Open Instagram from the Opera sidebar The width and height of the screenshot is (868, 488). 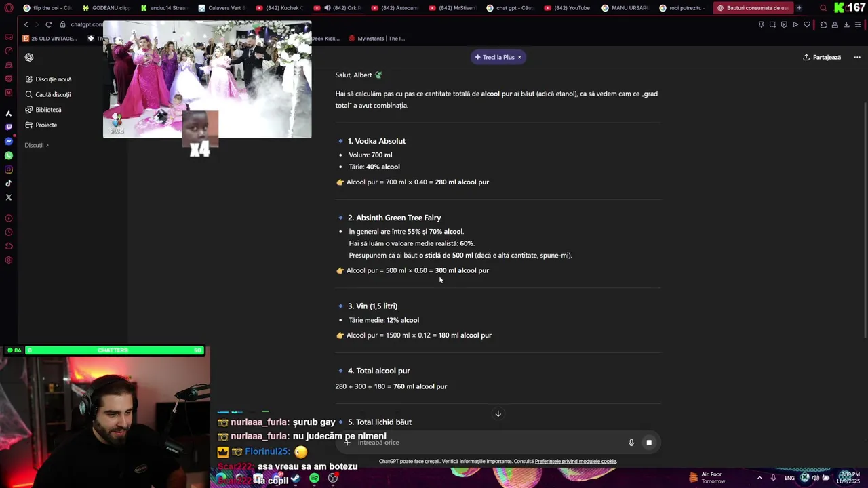[x=8, y=169]
